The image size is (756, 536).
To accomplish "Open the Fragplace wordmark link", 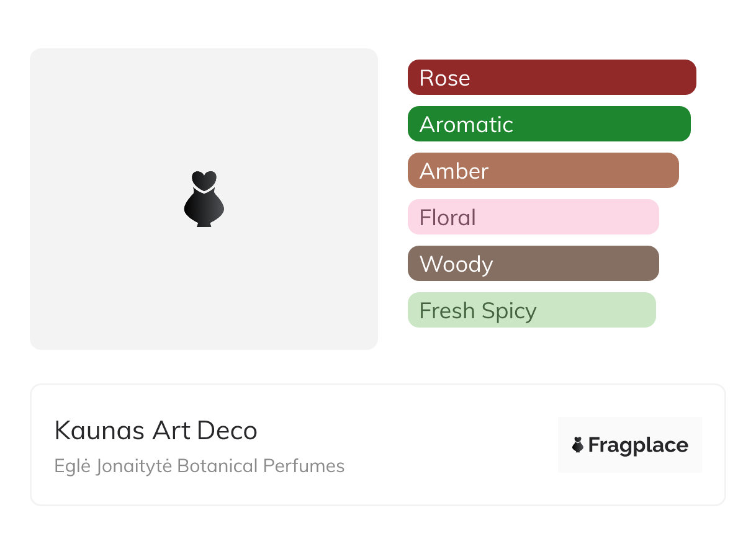I will (638, 445).
